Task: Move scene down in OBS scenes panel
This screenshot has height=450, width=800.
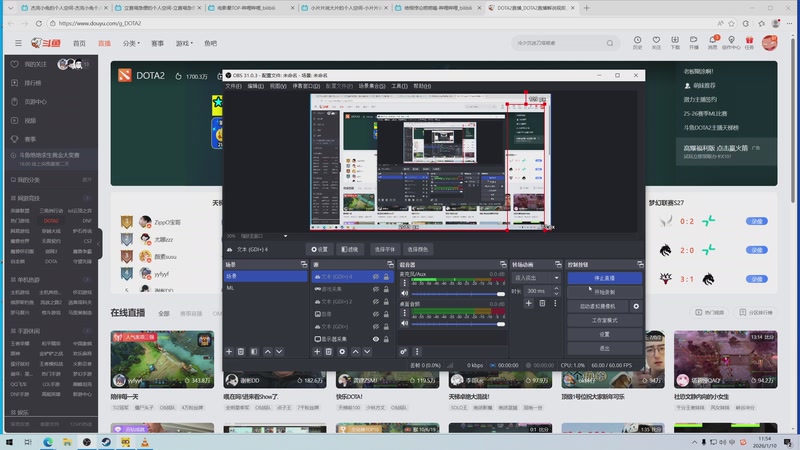Action: click(x=279, y=352)
